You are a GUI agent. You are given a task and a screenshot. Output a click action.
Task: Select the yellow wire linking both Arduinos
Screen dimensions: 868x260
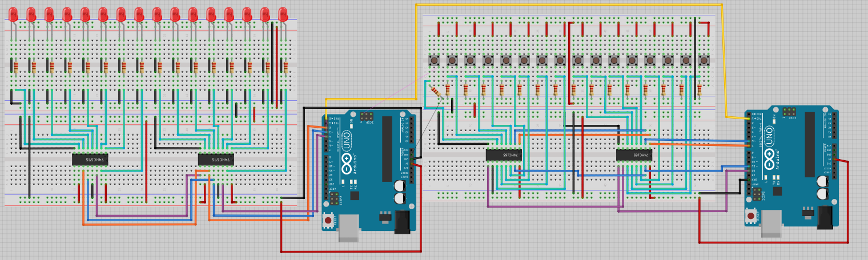coord(569,5)
